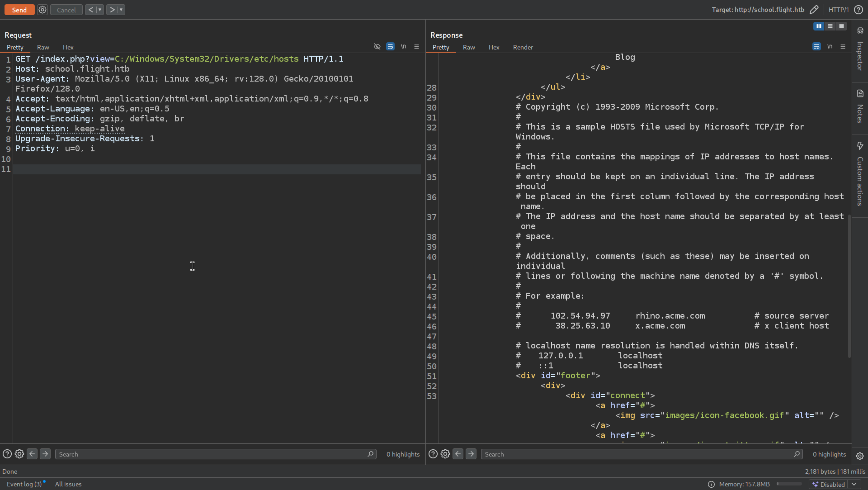
Task: Click the request settings gear beside Send
Action: pos(42,10)
